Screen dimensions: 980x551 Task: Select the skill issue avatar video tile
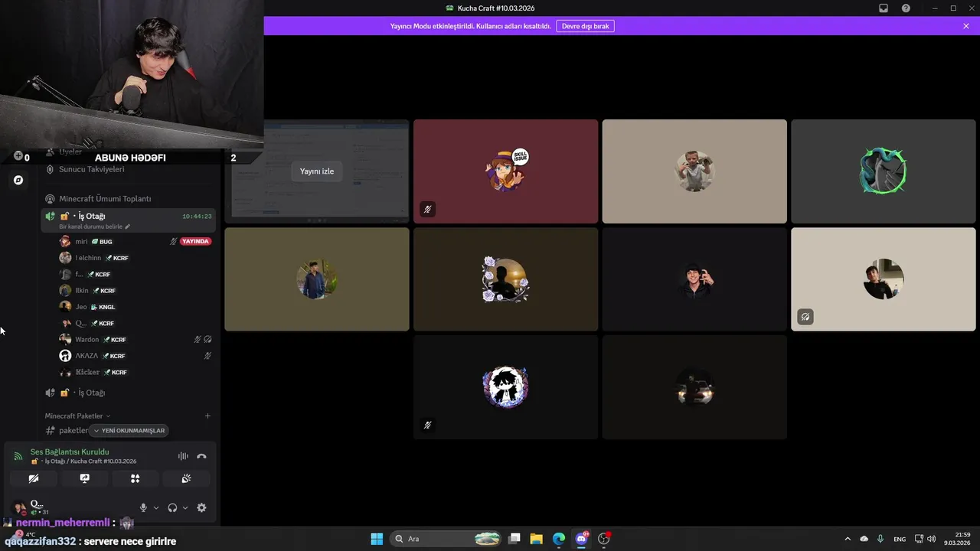click(506, 171)
